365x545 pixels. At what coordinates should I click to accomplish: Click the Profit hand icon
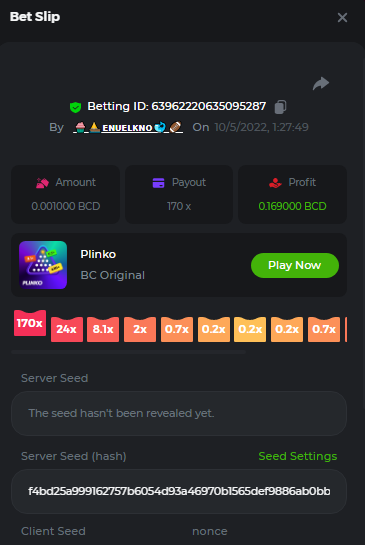coord(275,182)
